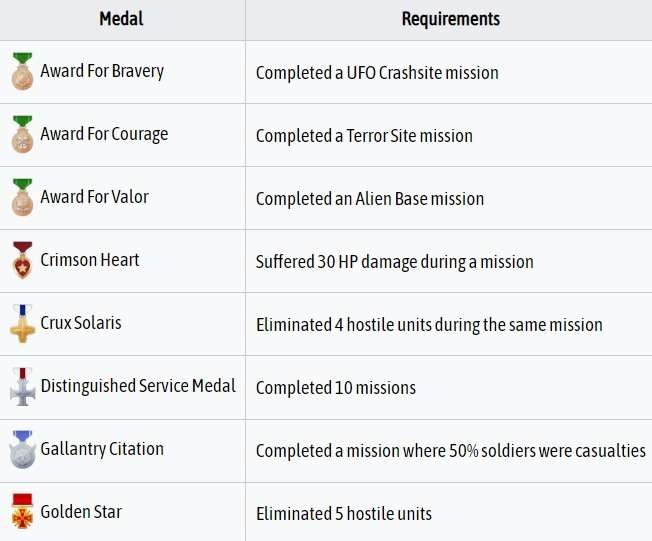Image resolution: width=652 pixels, height=541 pixels.
Task: Click the Golden Star name text
Action: 81,512
